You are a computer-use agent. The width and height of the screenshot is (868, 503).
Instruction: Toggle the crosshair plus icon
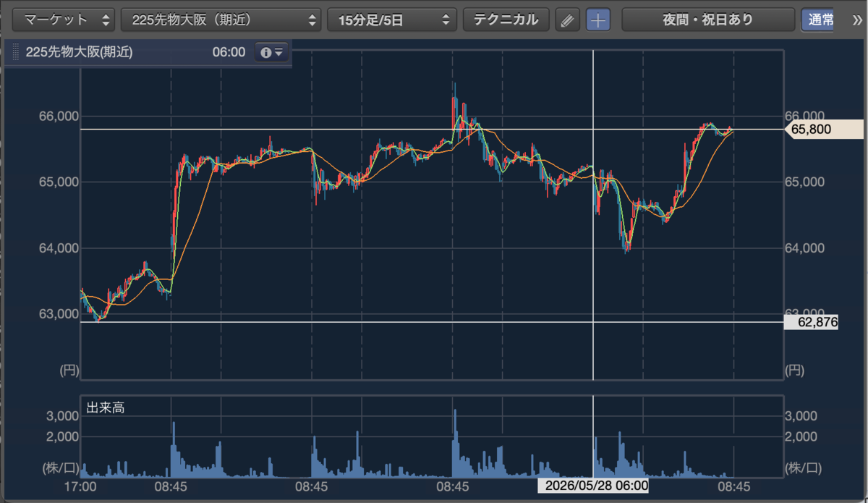(x=597, y=20)
